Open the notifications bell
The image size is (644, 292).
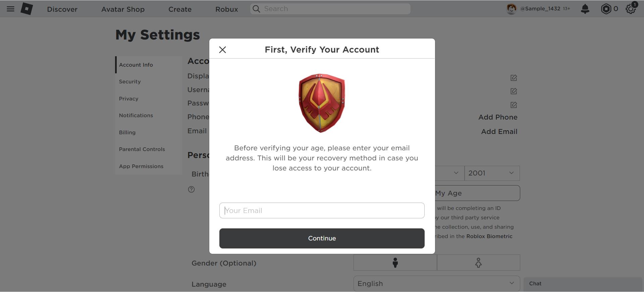click(x=585, y=9)
